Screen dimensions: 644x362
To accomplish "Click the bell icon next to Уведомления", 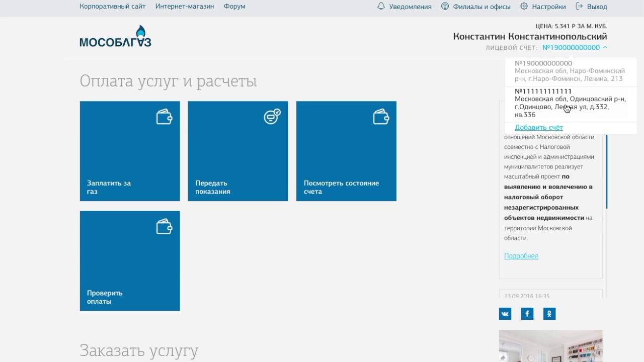I will coord(381,7).
